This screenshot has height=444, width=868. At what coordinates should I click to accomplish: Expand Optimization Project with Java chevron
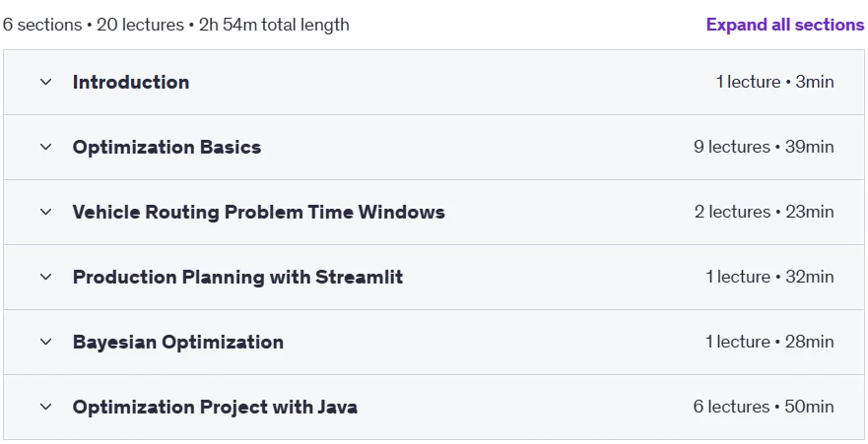click(x=46, y=407)
